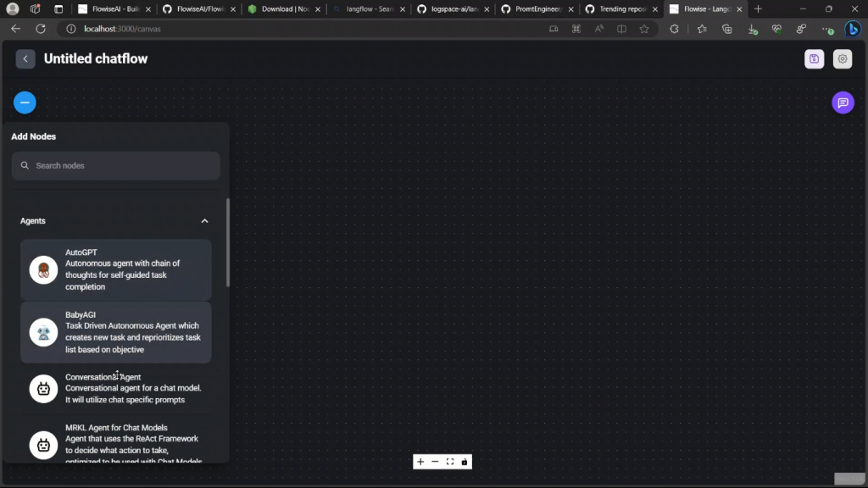Open tab actions menu icon
The height and width of the screenshot is (488, 868).
[x=58, y=8]
